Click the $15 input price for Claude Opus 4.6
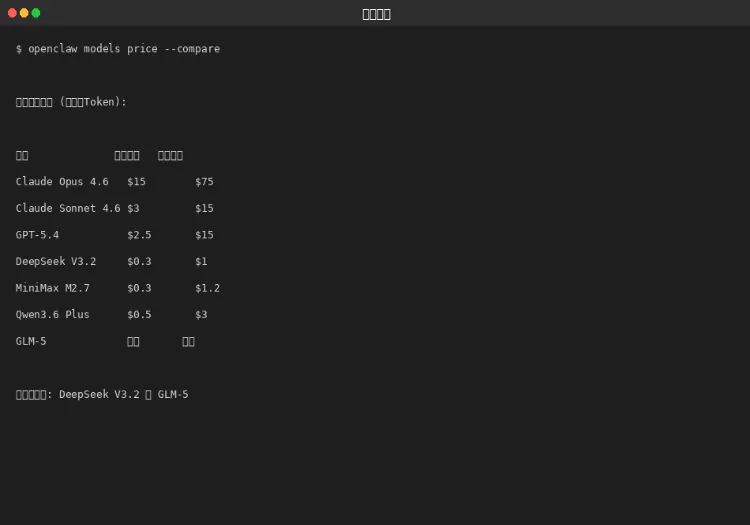The height and width of the screenshot is (525, 750). tap(136, 182)
